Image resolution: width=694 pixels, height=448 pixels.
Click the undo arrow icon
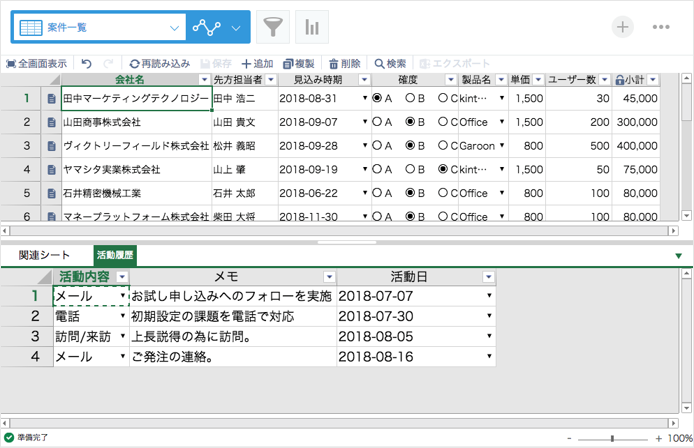pyautogui.click(x=87, y=63)
